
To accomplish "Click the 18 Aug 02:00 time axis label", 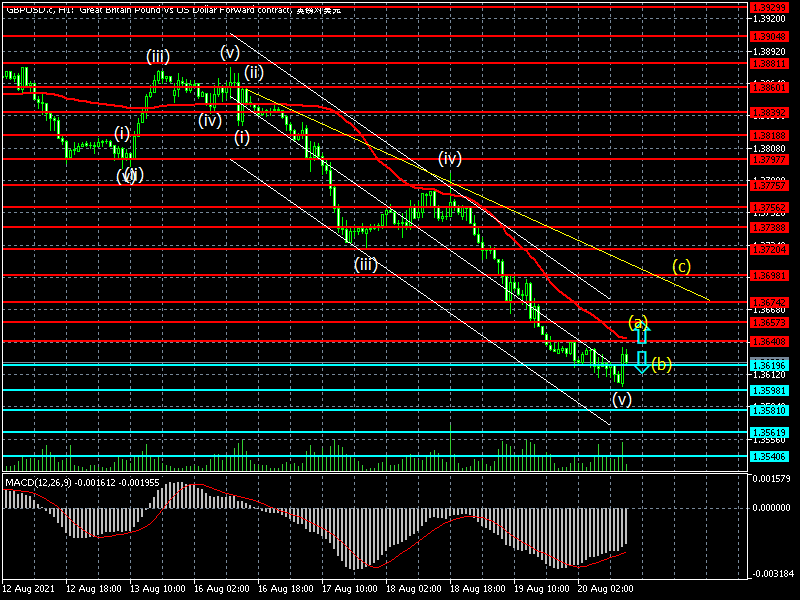I will [x=414, y=589].
